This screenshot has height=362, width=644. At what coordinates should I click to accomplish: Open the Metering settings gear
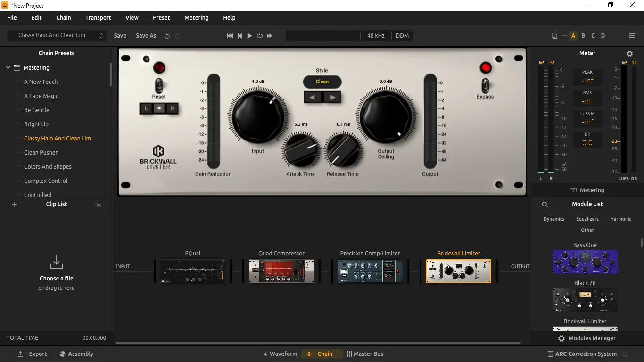pyautogui.click(x=630, y=53)
